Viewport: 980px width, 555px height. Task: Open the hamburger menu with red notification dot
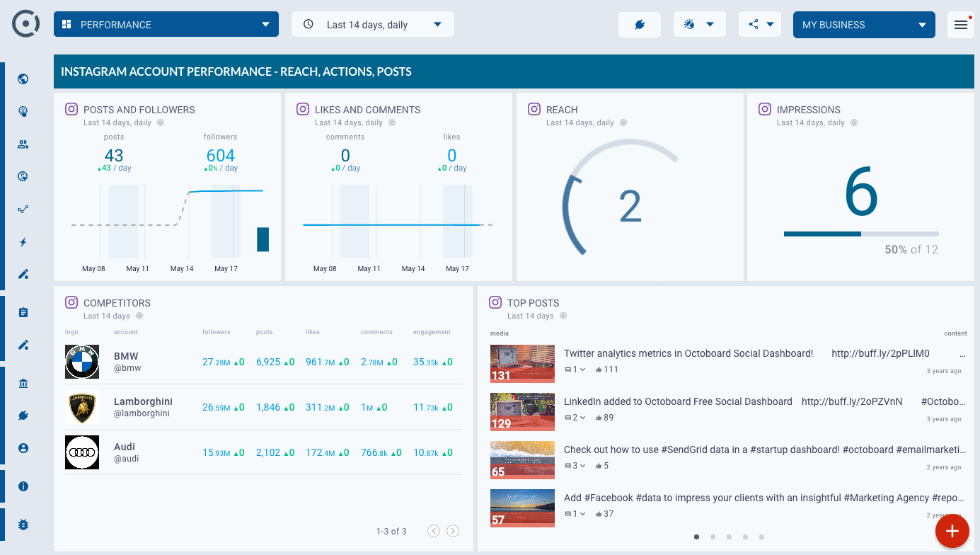pyautogui.click(x=961, y=25)
